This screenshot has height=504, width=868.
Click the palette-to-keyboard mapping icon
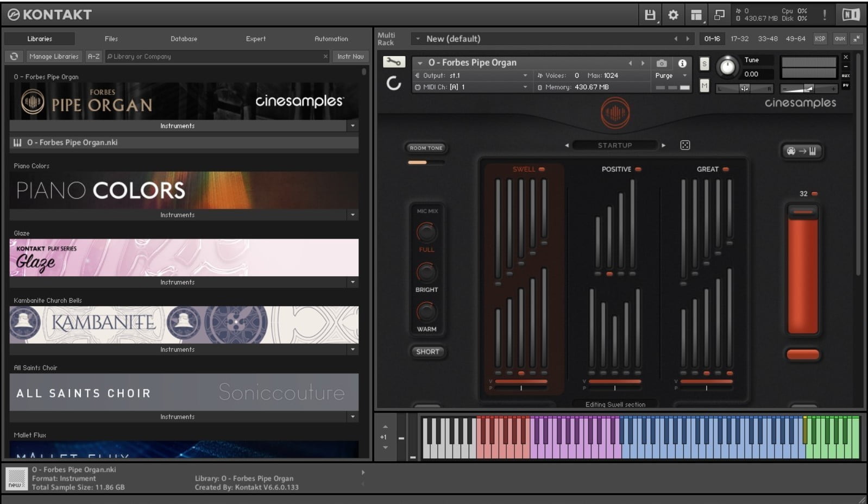pos(802,151)
